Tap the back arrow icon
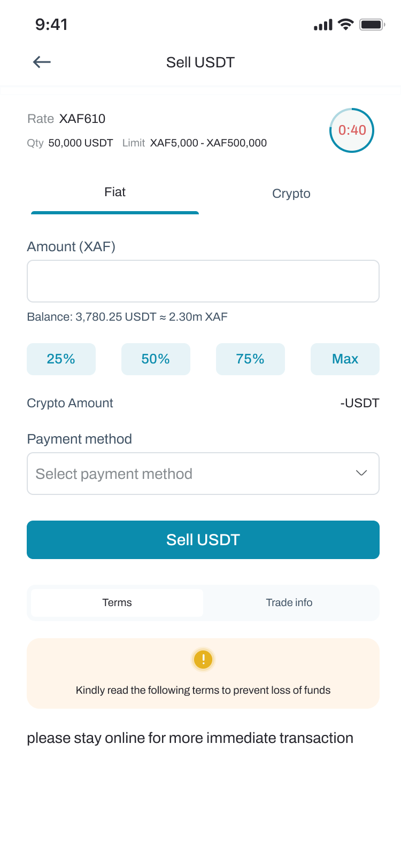The image size is (401, 868). click(x=42, y=62)
